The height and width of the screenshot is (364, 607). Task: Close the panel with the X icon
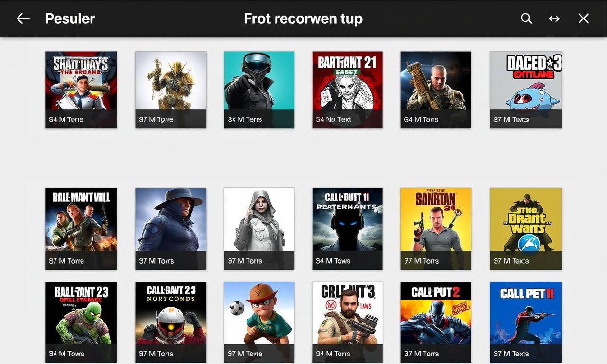pos(583,18)
